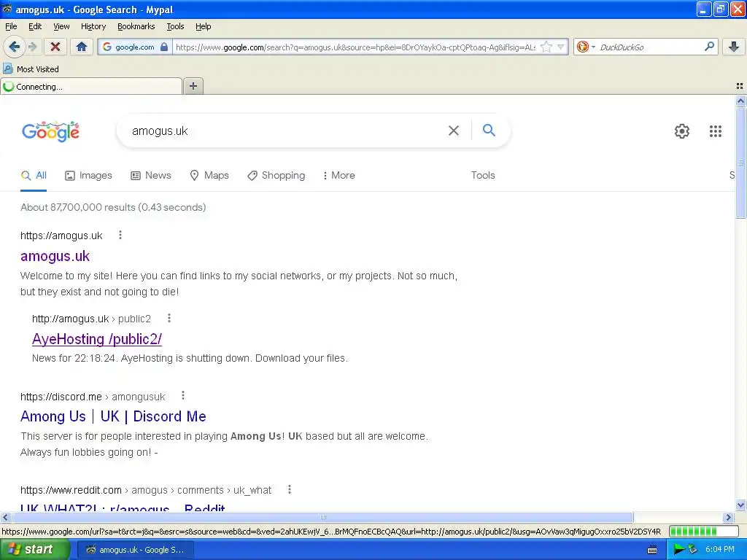The height and width of the screenshot is (560, 747).
Task: Open the Bookmarks menu
Action: 136,26
